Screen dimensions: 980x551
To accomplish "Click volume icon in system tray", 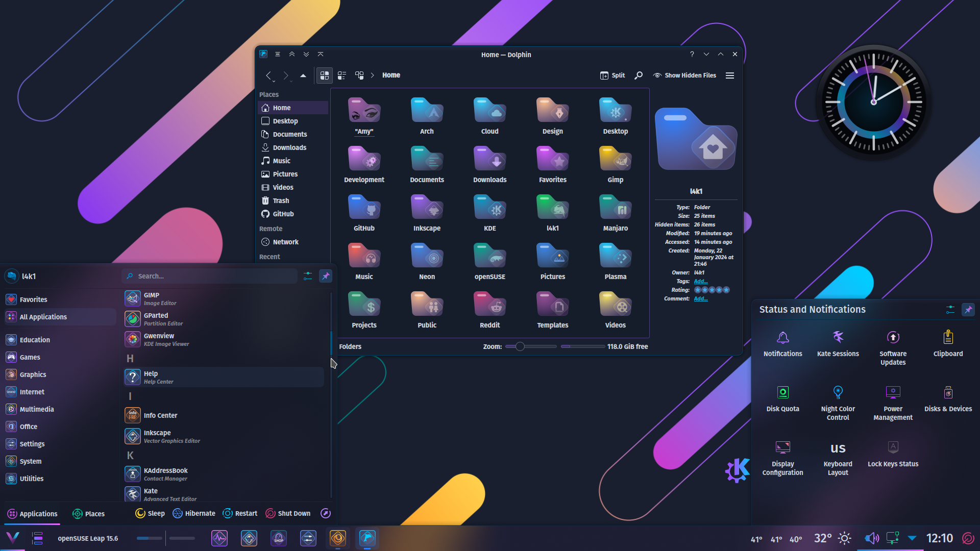I will tap(871, 538).
